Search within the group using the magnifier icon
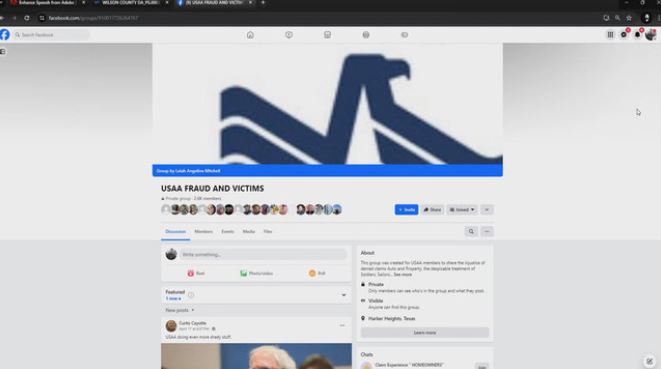 [x=471, y=232]
